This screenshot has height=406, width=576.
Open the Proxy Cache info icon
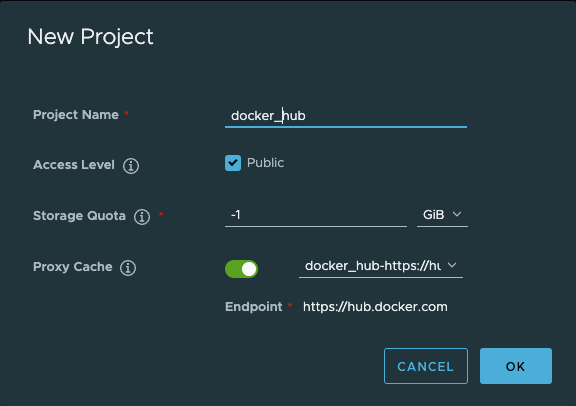click(x=128, y=267)
